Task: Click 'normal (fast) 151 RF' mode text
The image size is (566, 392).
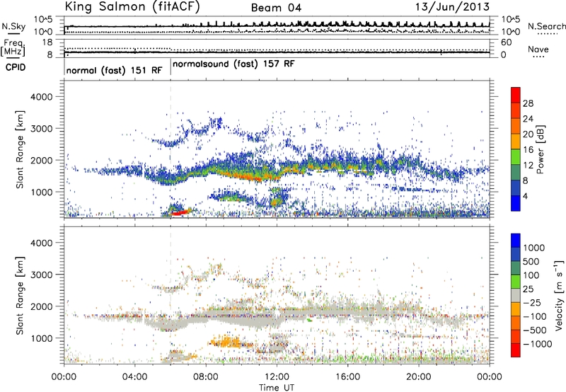Action: coord(114,70)
